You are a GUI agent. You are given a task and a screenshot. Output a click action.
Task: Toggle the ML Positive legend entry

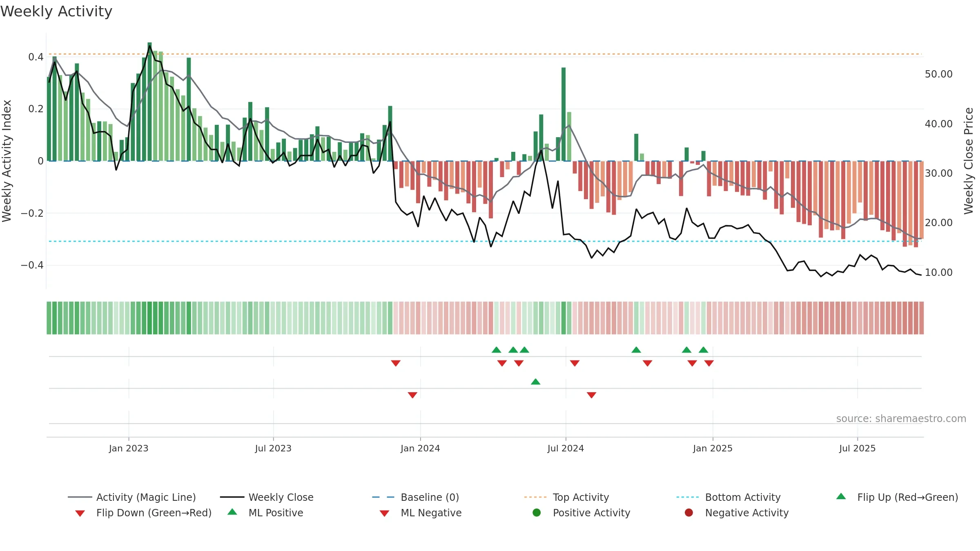click(265, 513)
